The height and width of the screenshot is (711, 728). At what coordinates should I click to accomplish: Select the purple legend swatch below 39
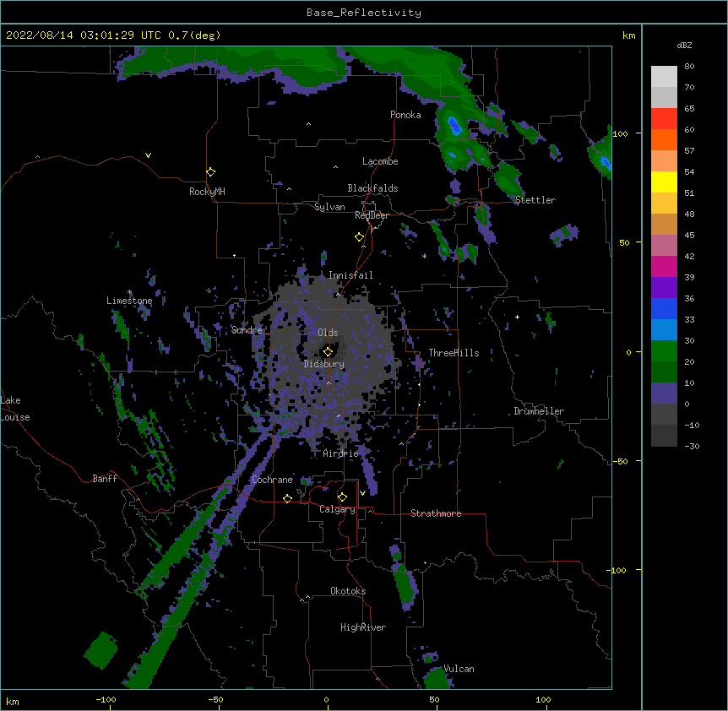pos(664,288)
